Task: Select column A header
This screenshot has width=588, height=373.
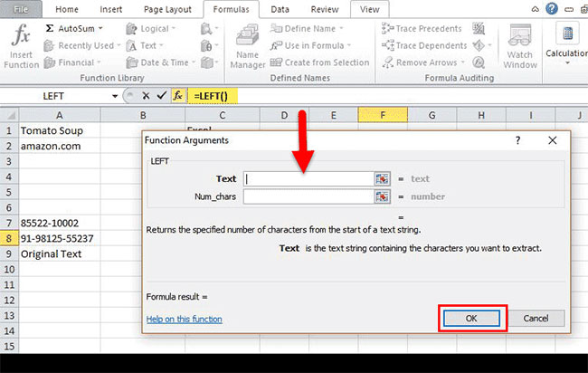Action: (x=60, y=115)
